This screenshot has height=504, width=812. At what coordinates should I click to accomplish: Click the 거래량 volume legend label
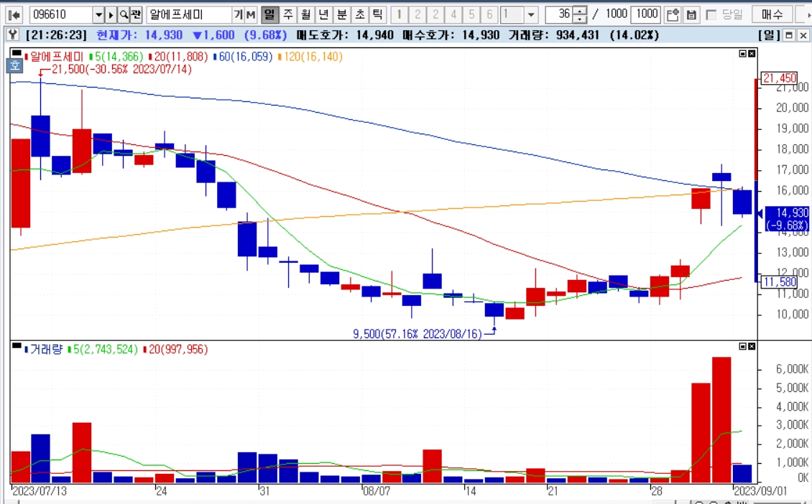(x=45, y=349)
